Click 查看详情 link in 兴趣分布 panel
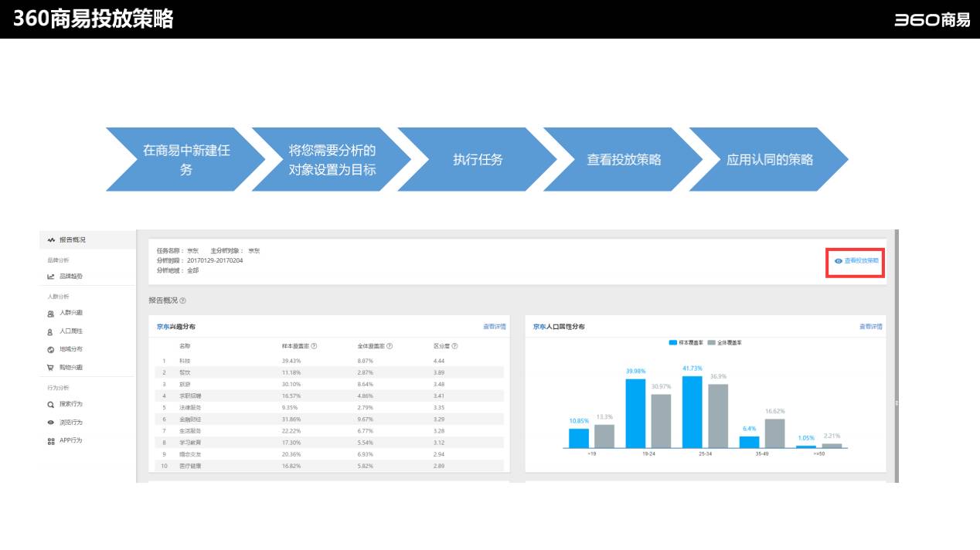Image resolution: width=980 pixels, height=550 pixels. pos(495,327)
